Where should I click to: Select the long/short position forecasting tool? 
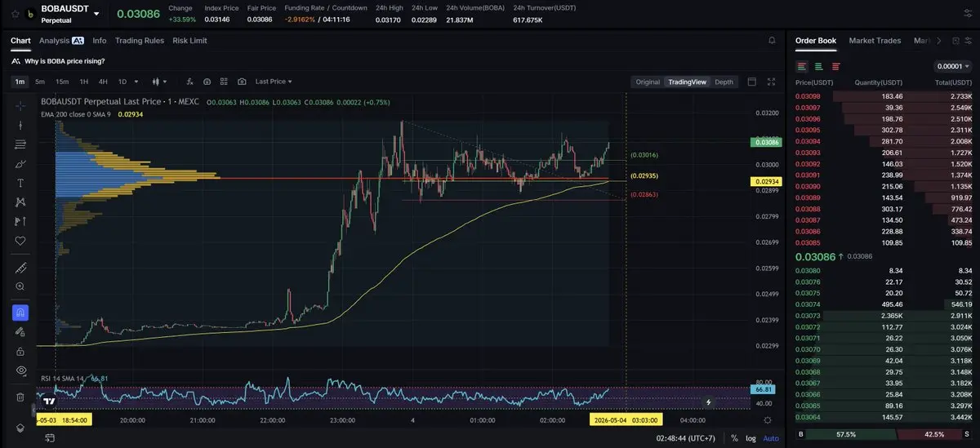pos(21,221)
